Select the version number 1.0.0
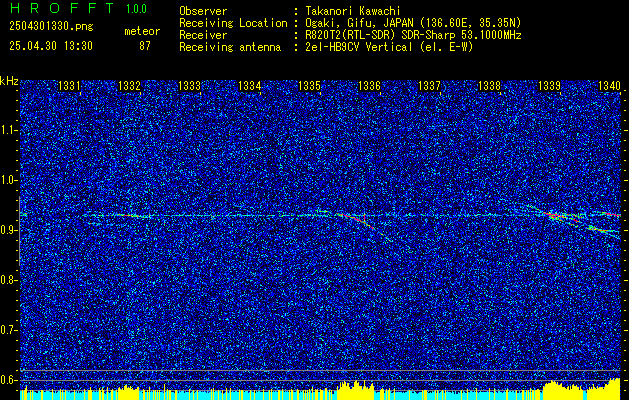 (136, 8)
